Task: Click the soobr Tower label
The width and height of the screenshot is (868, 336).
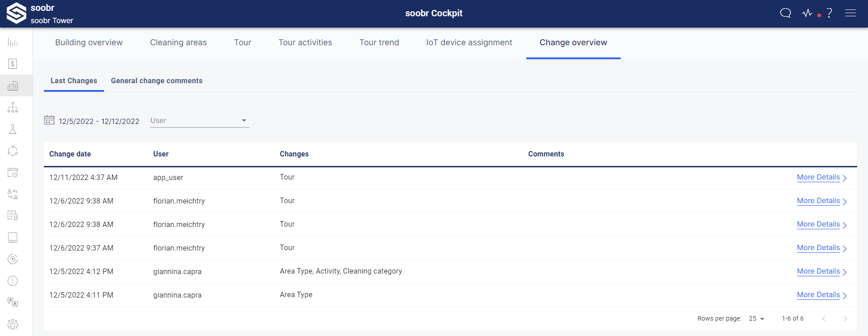Action: tap(52, 21)
